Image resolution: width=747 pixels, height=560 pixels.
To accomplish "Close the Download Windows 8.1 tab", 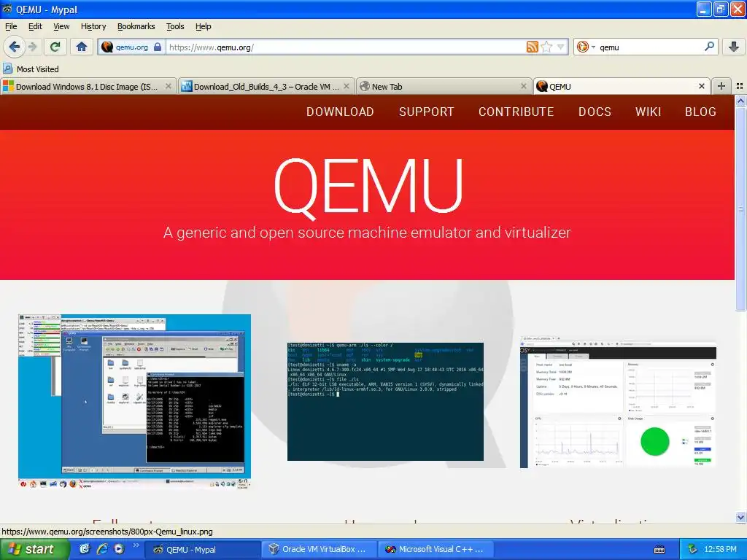I will click(169, 86).
